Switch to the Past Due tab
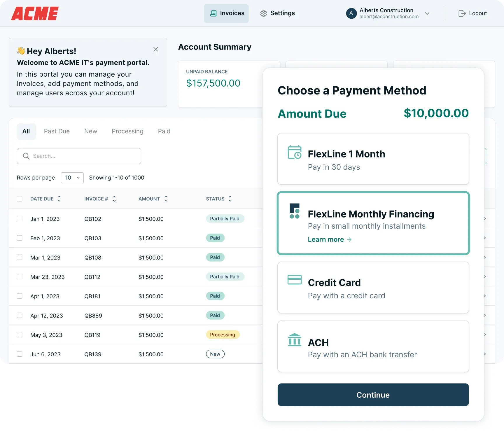The image size is (504, 431). pos(57,131)
